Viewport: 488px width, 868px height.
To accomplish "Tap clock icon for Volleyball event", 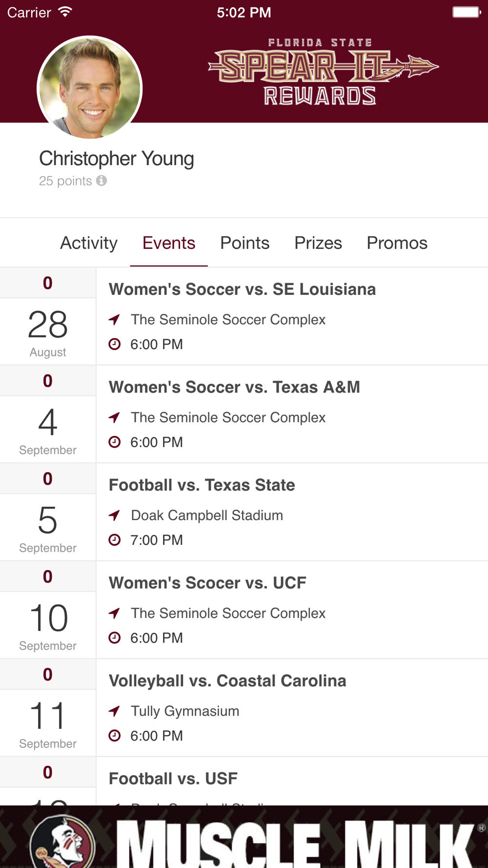I will pyautogui.click(x=114, y=736).
